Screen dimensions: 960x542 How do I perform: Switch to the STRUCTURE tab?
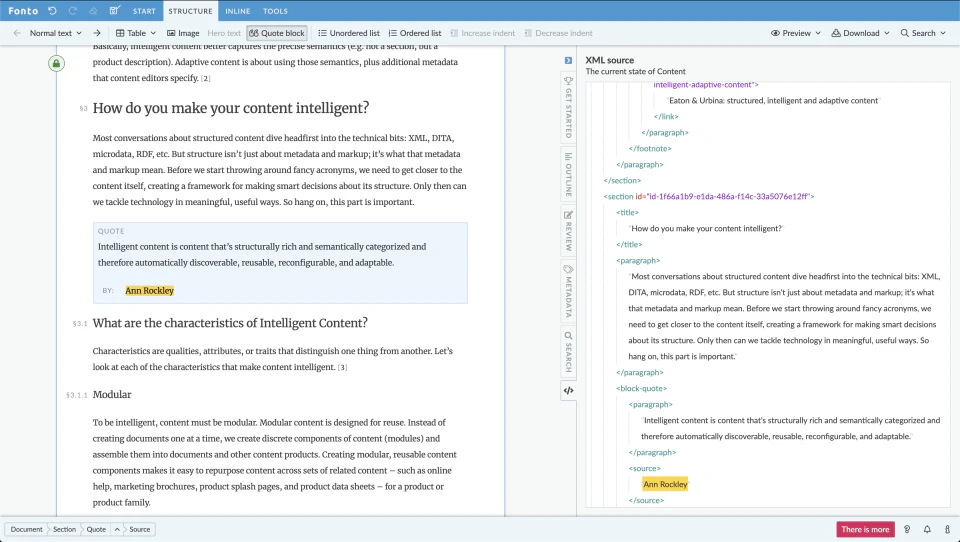click(190, 11)
